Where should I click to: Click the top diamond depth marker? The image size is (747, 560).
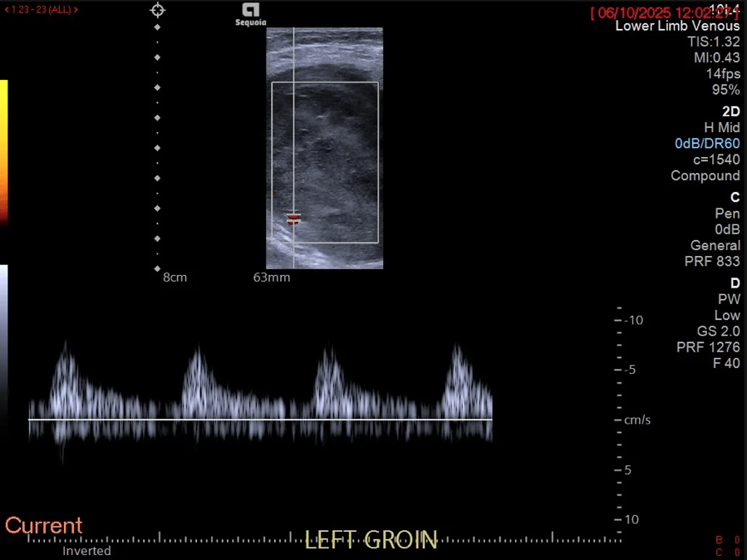tap(157, 27)
